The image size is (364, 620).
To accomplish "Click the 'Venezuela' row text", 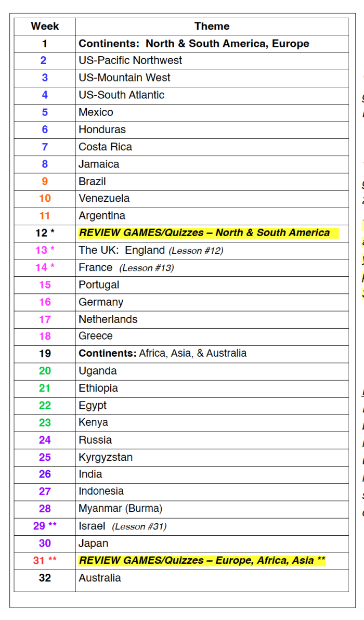I will click(104, 198).
